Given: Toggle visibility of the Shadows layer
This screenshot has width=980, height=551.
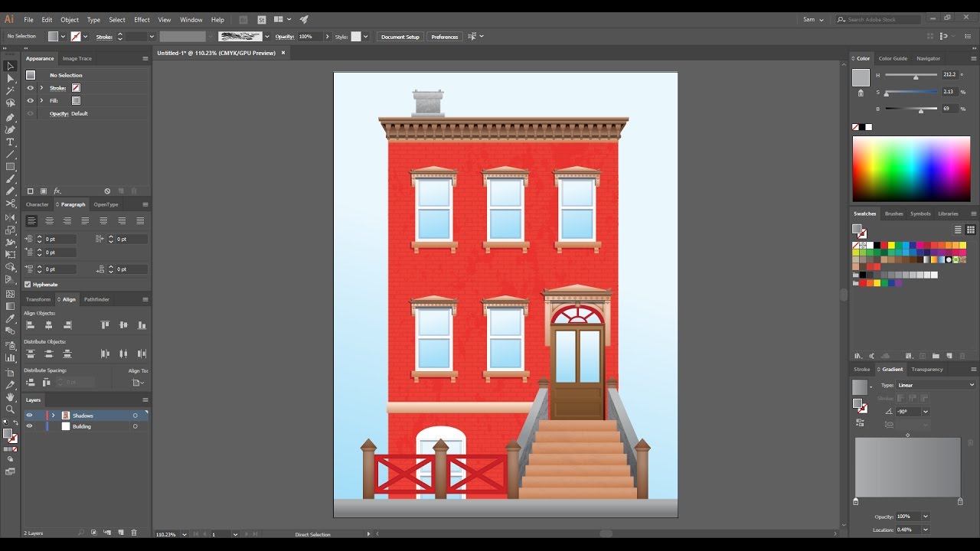Looking at the screenshot, I should click(x=29, y=416).
